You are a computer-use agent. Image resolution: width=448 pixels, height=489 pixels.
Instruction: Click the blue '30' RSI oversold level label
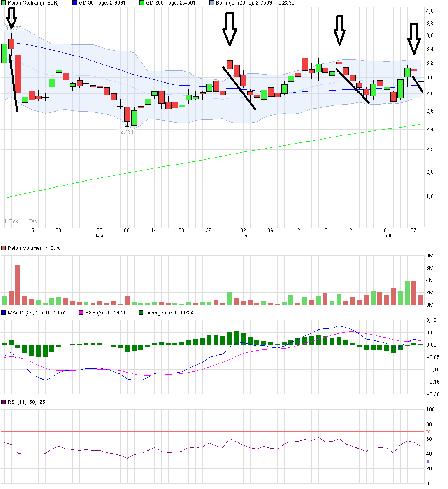pos(428,461)
